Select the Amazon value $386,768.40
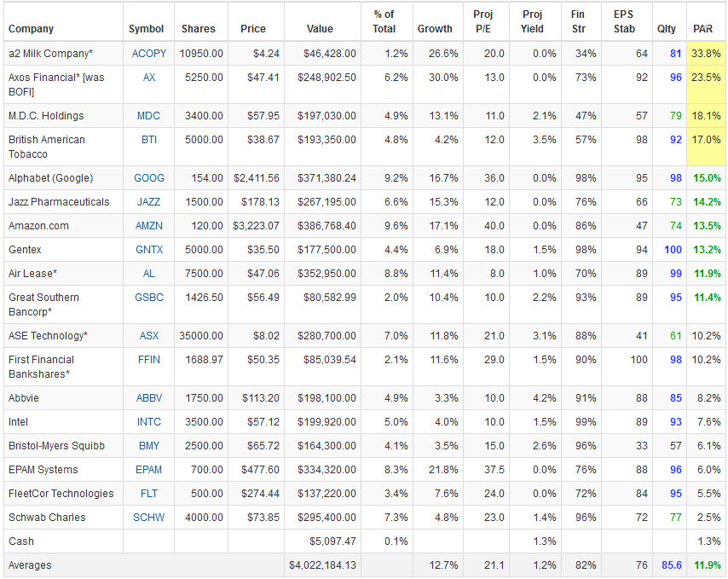Screen dimensions: 728x579 pyautogui.click(x=326, y=226)
